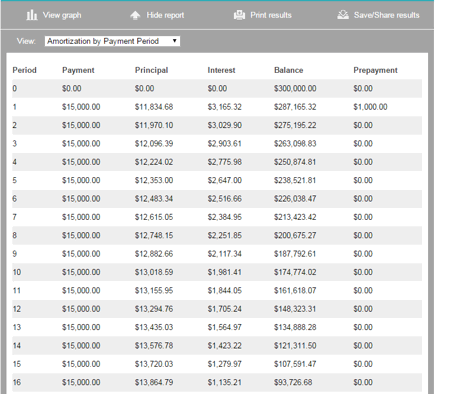
Task: Click principal value $13,155.95
Action: click(154, 290)
